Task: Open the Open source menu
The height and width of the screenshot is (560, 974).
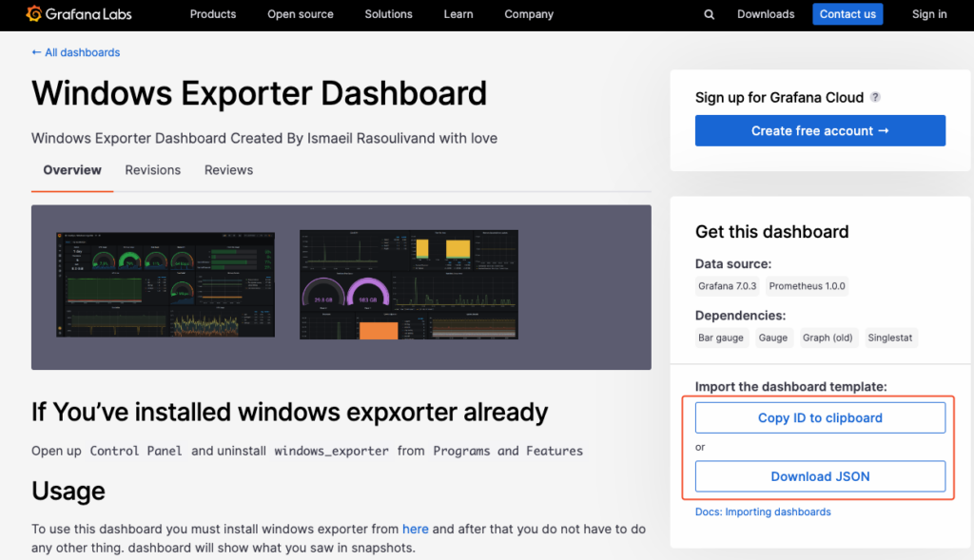Action: [x=300, y=14]
